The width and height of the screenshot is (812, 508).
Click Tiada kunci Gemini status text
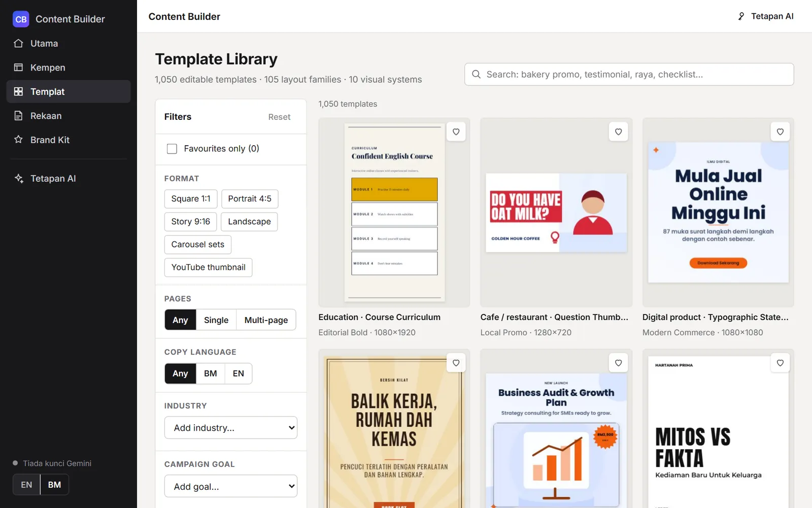(x=57, y=463)
